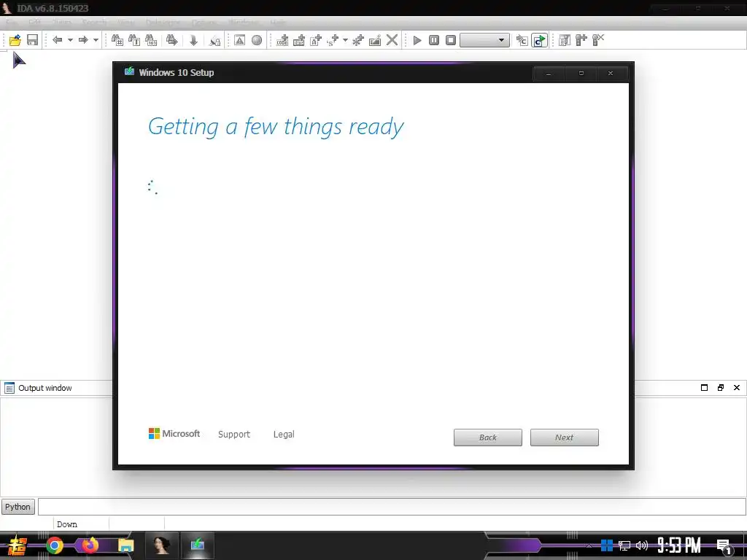
Task: Close the Output window panel
Action: point(737,388)
